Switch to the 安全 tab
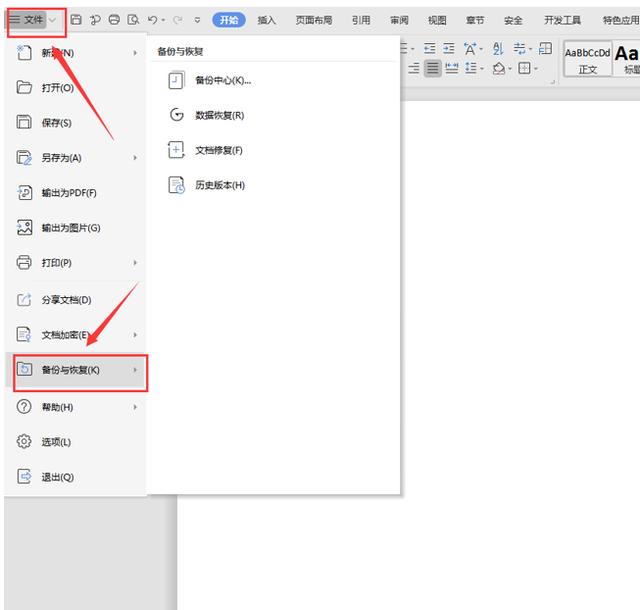 click(513, 20)
